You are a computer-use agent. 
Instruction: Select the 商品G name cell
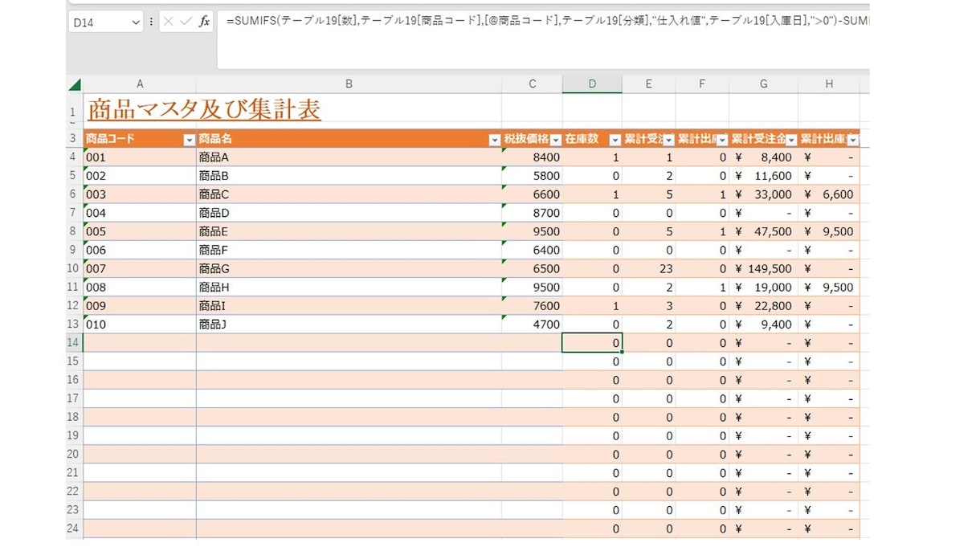coord(349,268)
